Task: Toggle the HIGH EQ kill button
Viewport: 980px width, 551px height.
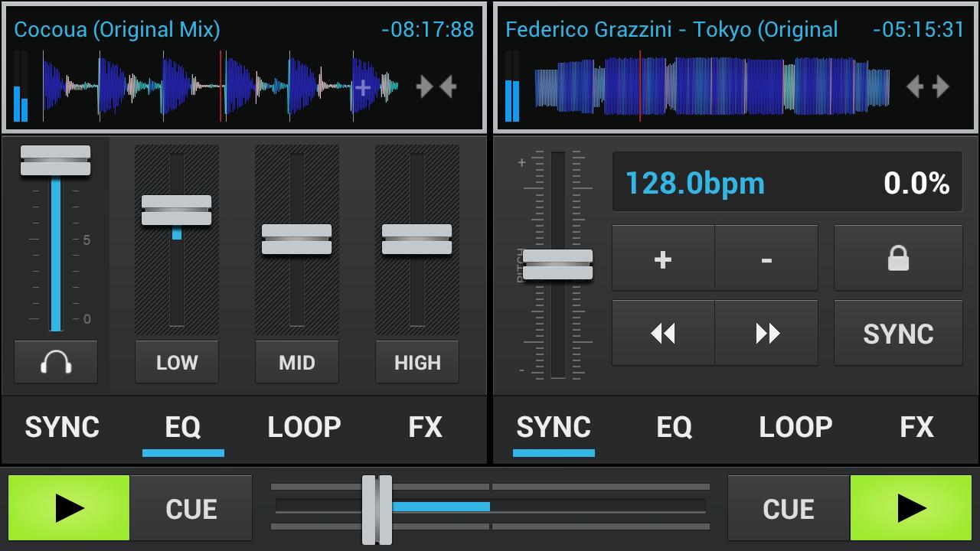Action: [417, 362]
